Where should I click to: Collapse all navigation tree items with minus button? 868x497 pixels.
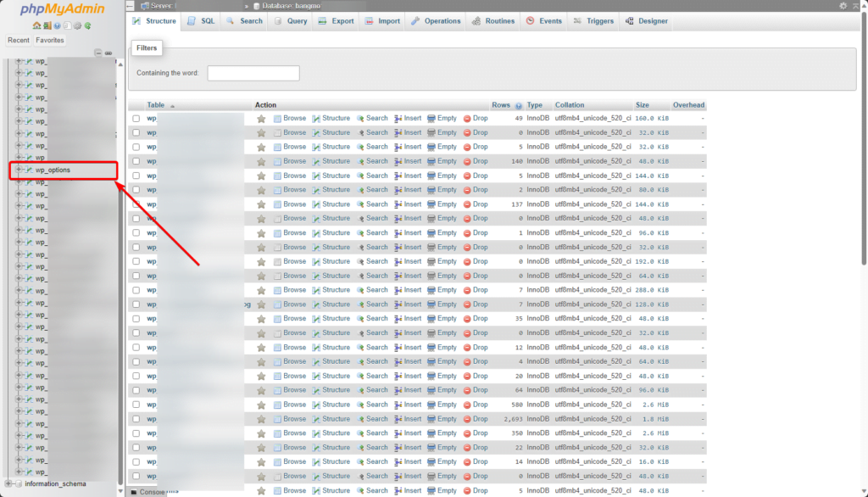pos(98,53)
